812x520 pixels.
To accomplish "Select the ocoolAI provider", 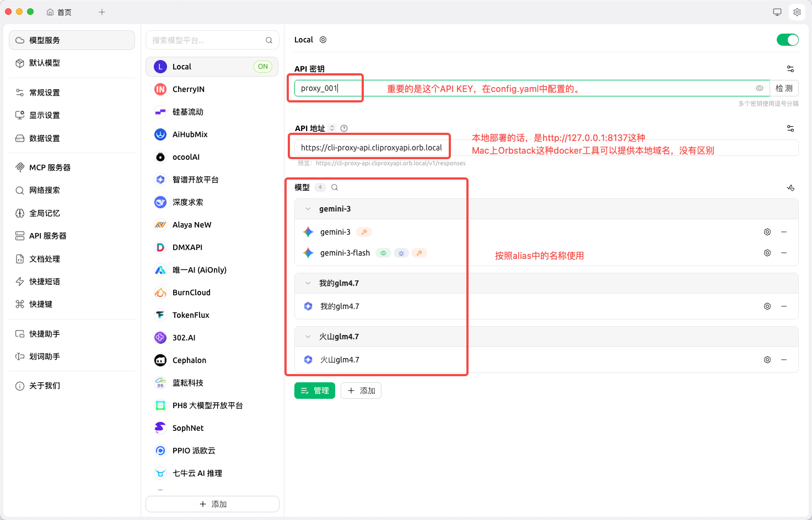I will point(212,157).
